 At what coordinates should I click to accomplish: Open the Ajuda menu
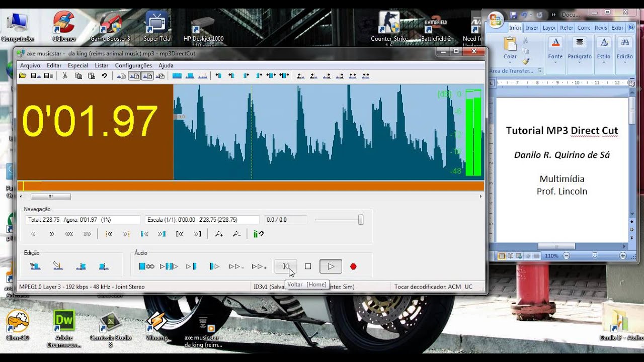click(x=166, y=65)
